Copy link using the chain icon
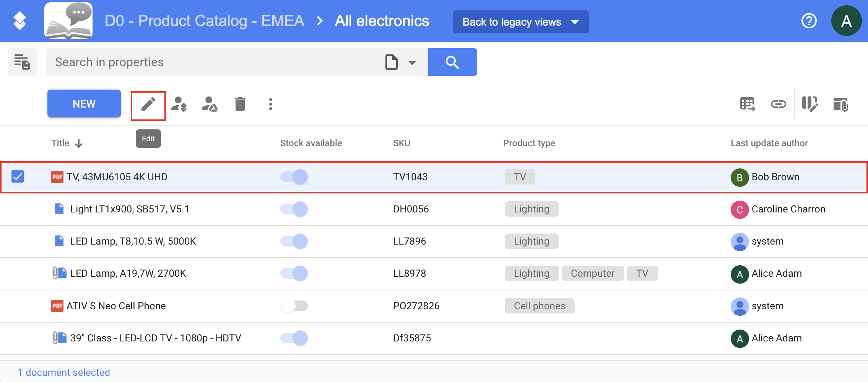 click(x=779, y=103)
